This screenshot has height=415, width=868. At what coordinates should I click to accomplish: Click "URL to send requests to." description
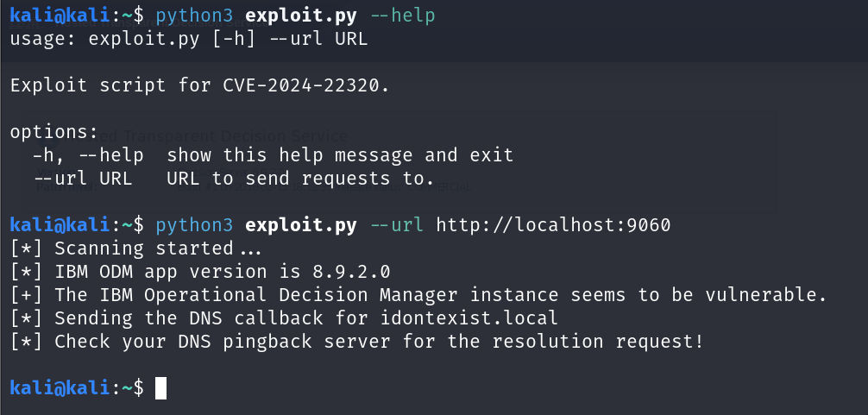(300, 179)
